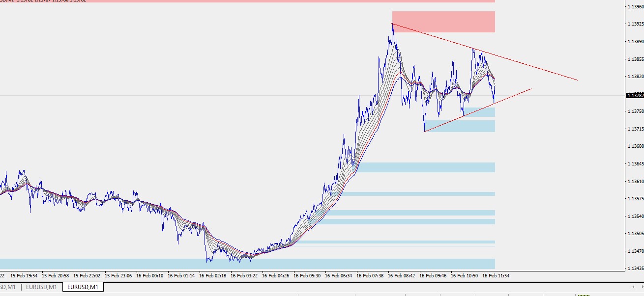The width and height of the screenshot is (644, 296).
Task: Click price axis label 1.13890
Action: coord(635,42)
